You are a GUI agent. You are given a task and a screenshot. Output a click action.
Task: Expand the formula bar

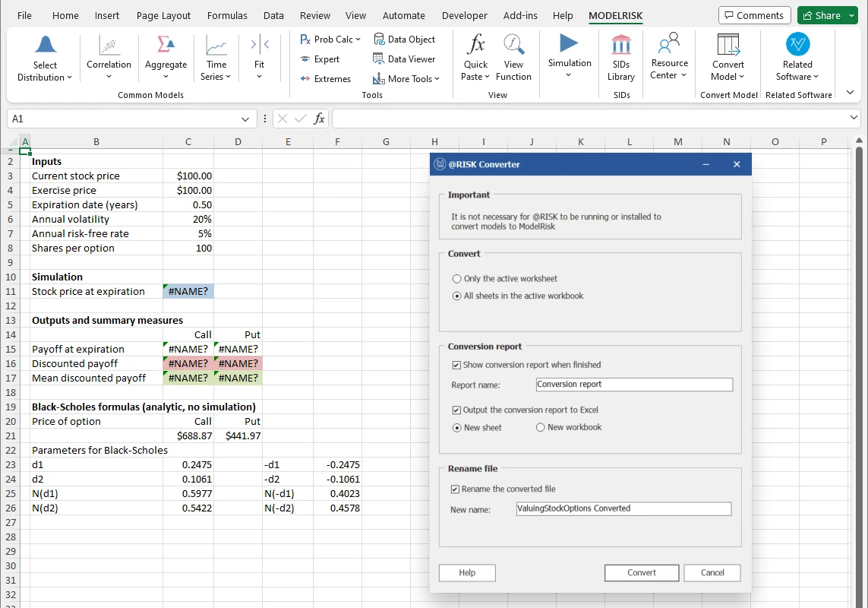(853, 118)
